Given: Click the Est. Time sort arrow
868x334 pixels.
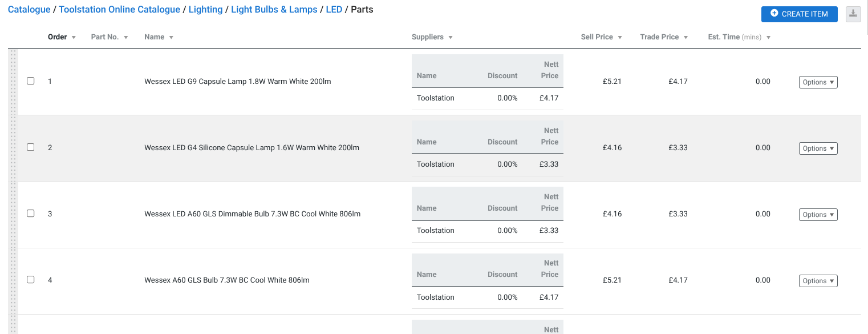Looking at the screenshot, I should click(x=768, y=38).
